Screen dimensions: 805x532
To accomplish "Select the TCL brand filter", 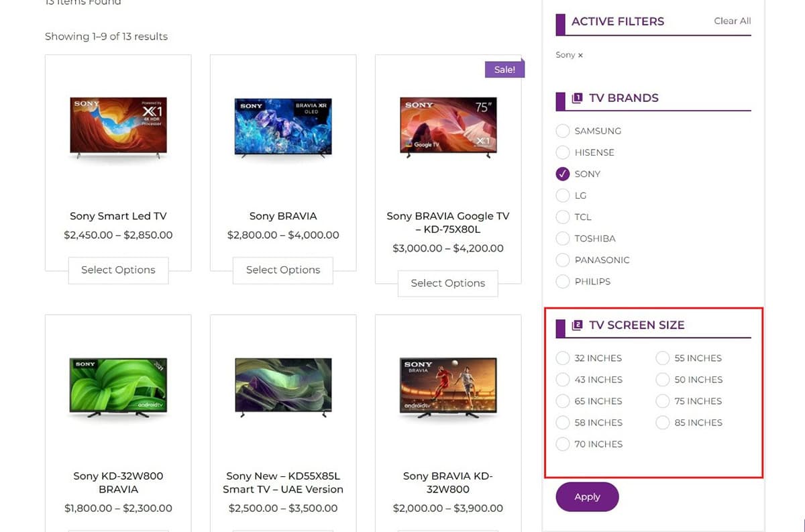I will coord(563,217).
